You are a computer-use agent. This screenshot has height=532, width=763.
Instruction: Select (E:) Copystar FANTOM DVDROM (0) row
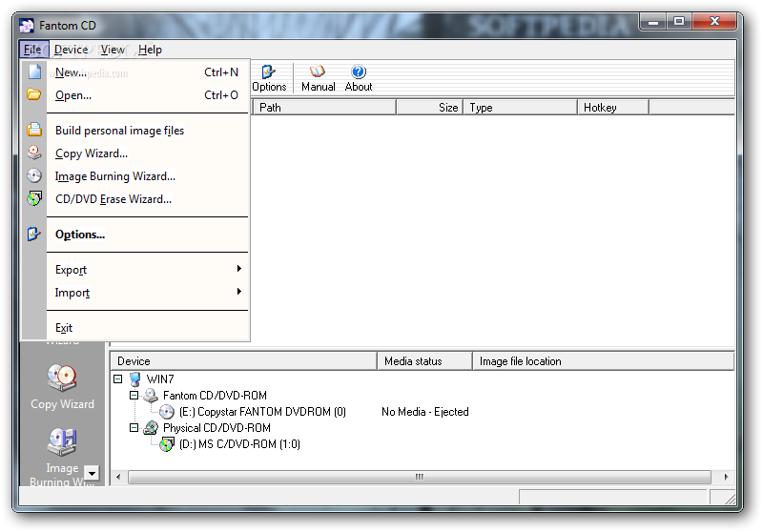(x=262, y=412)
